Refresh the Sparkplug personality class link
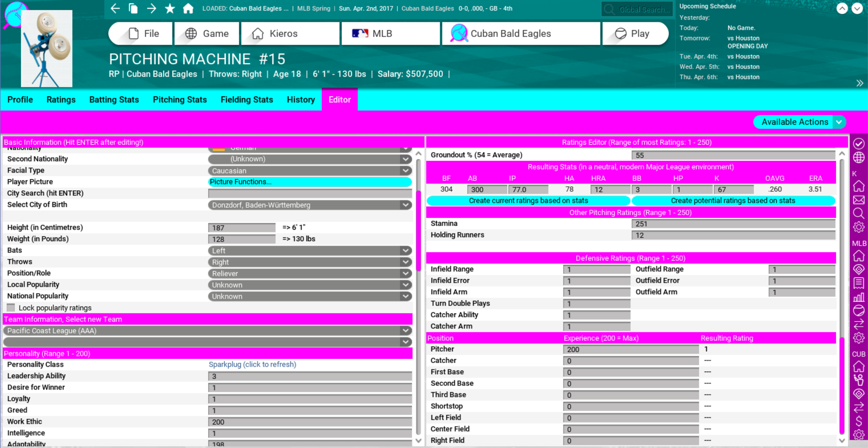Image resolution: width=868 pixels, height=448 pixels. pos(253,364)
